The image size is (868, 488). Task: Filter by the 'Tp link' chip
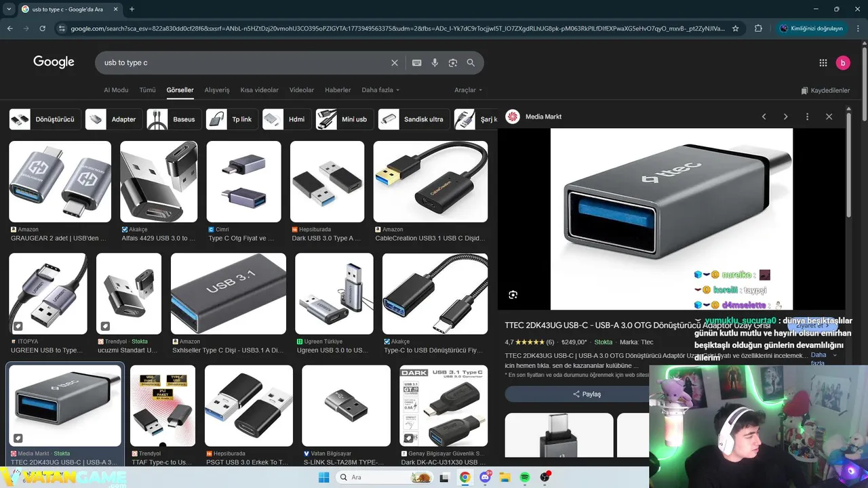coord(232,119)
